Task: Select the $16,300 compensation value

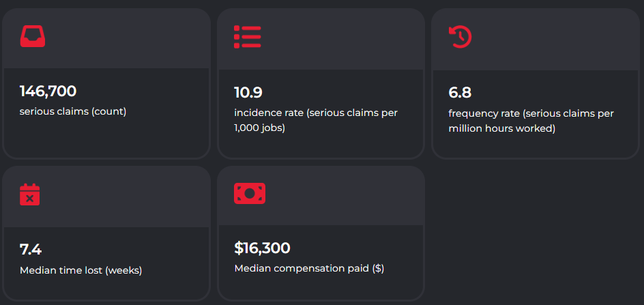Action: pyautogui.click(x=262, y=248)
